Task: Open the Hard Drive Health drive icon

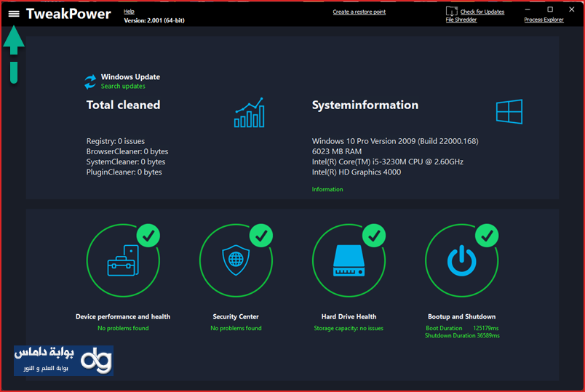Action: (349, 260)
